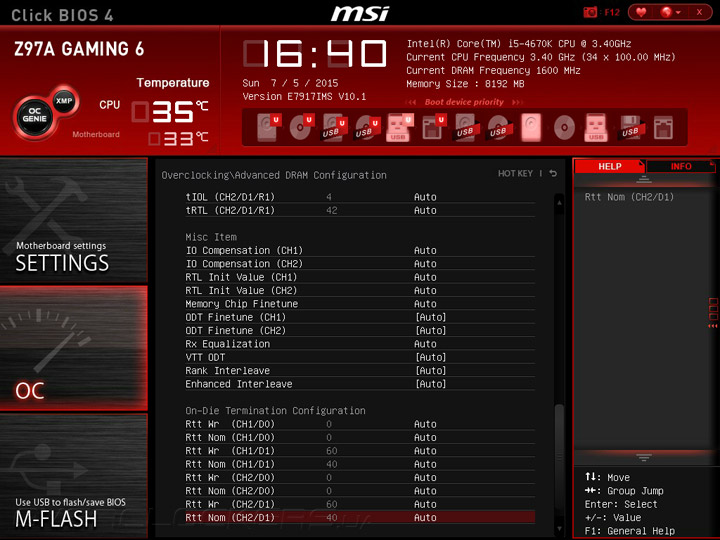Select Rtt Wr (CH1/D0) row
720x540 pixels.
click(x=360, y=424)
